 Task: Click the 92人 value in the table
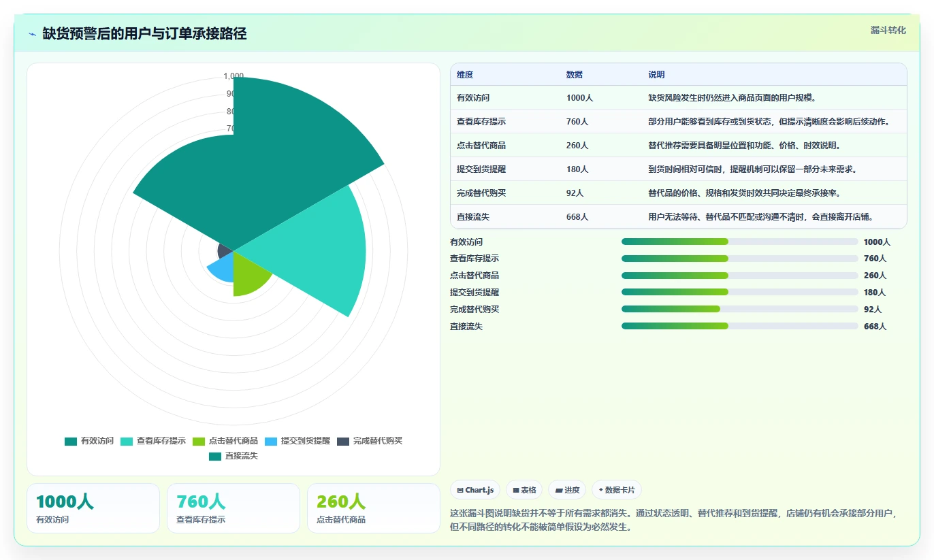[x=575, y=193]
